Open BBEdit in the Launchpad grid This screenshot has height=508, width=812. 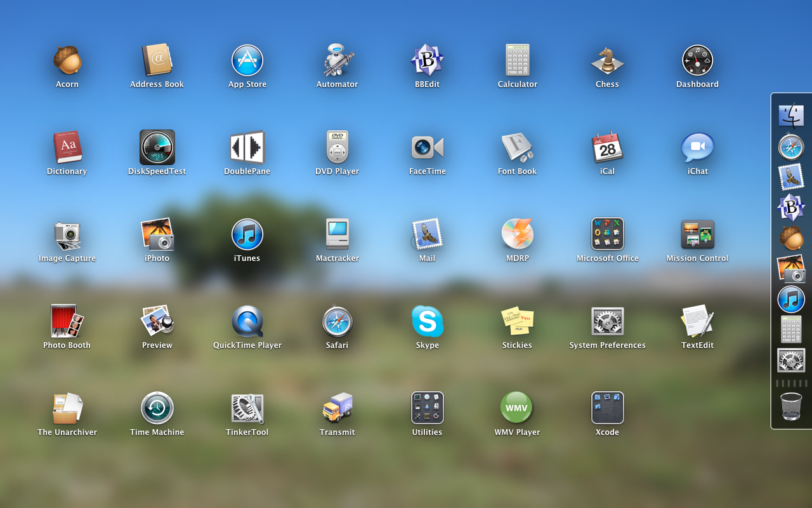[x=427, y=60]
